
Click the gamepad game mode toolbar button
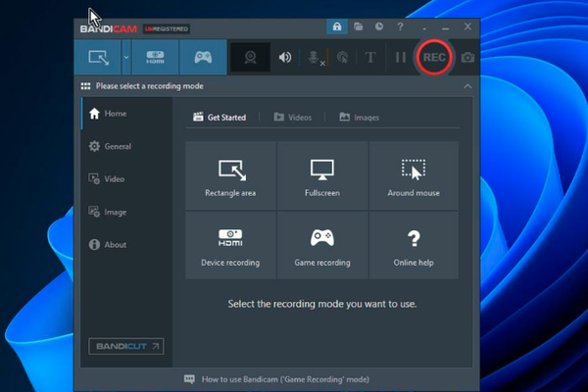pos(202,58)
